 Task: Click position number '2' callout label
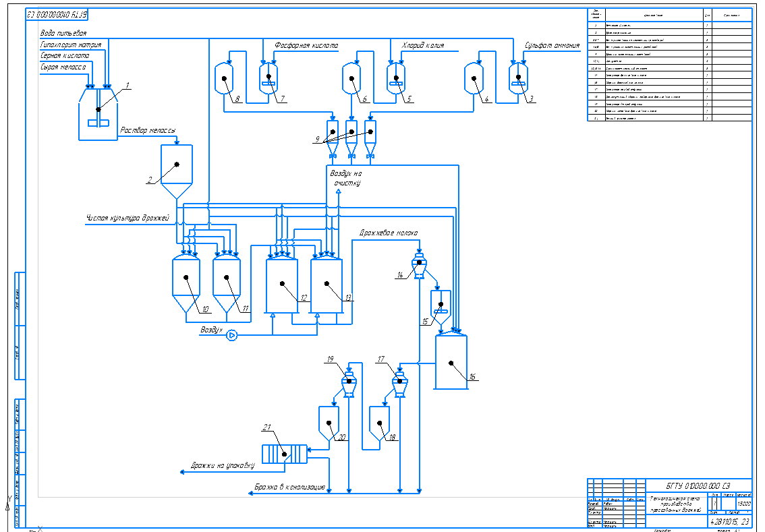(x=149, y=180)
